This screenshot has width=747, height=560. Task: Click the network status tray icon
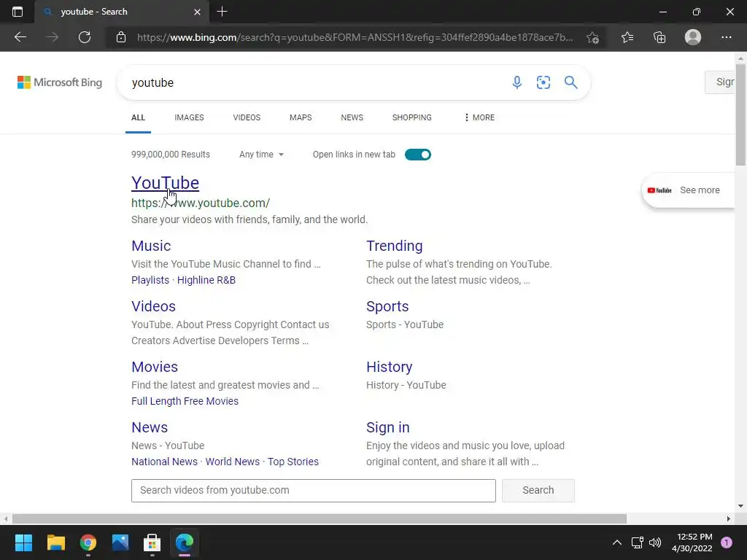(637, 542)
